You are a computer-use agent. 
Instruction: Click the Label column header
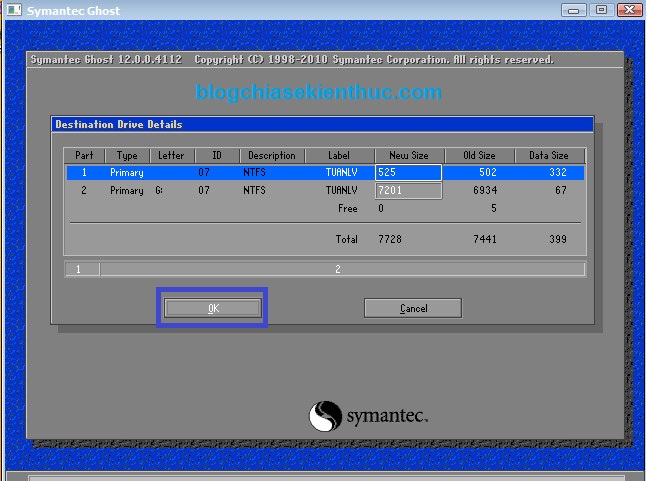pyautogui.click(x=339, y=156)
